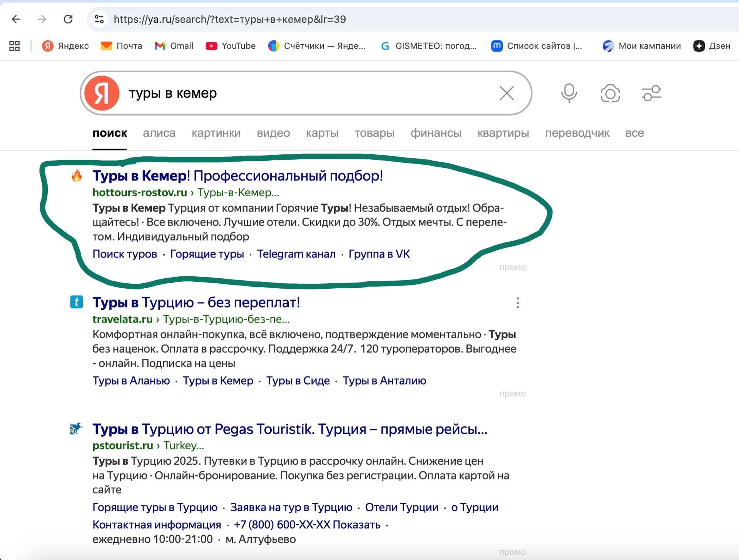
Task: Expand the "все" services tab
Action: pos(634,133)
